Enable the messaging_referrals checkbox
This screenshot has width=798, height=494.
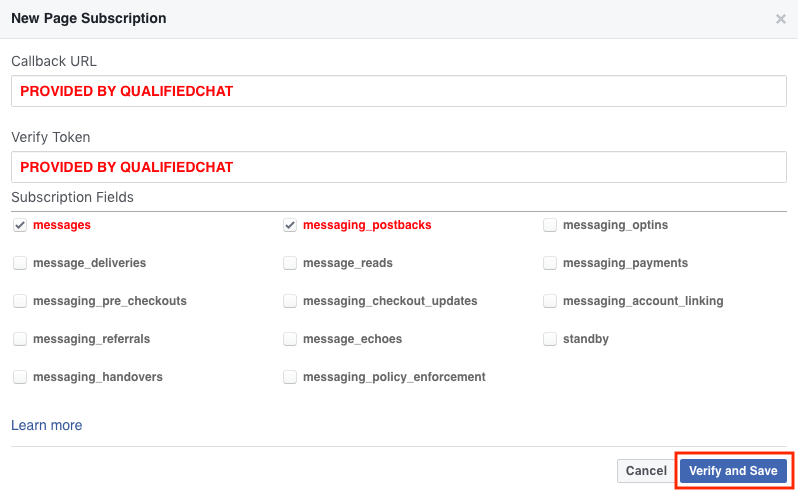(20, 339)
